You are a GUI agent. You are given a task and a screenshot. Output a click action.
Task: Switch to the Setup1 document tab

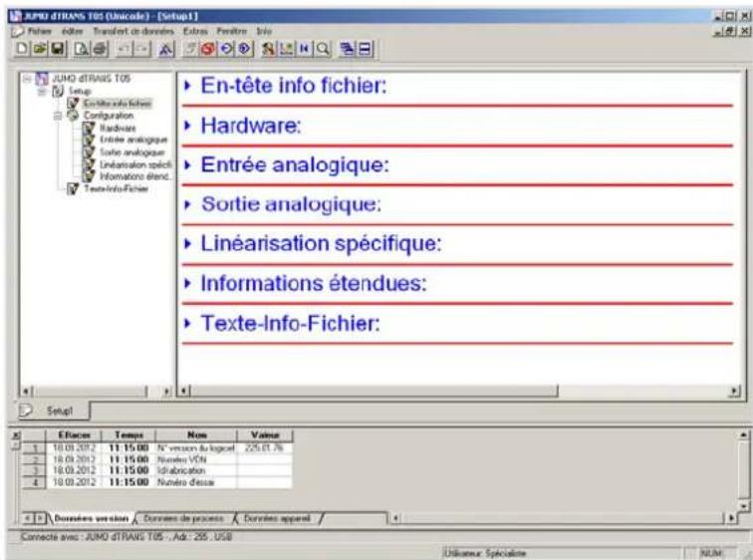(x=54, y=412)
